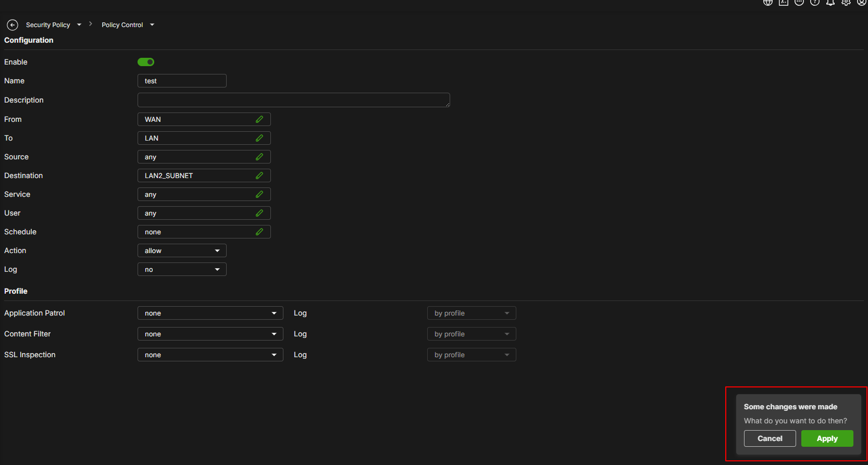
Task: Edit the Service field via its pencil icon
Action: coord(259,194)
